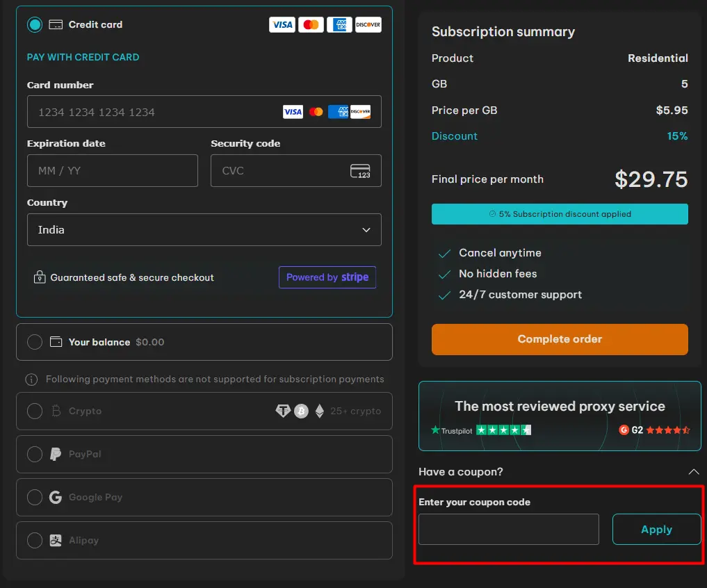Click the coupon code text box

[x=508, y=530]
